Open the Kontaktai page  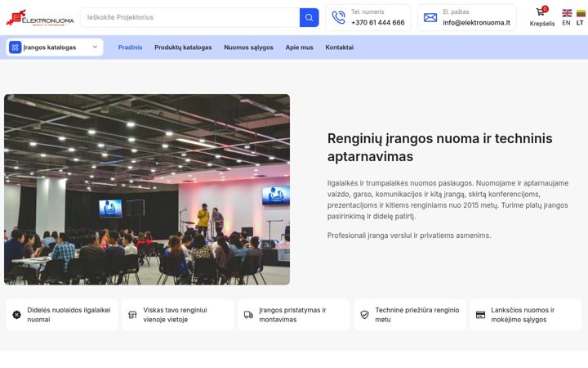340,47
